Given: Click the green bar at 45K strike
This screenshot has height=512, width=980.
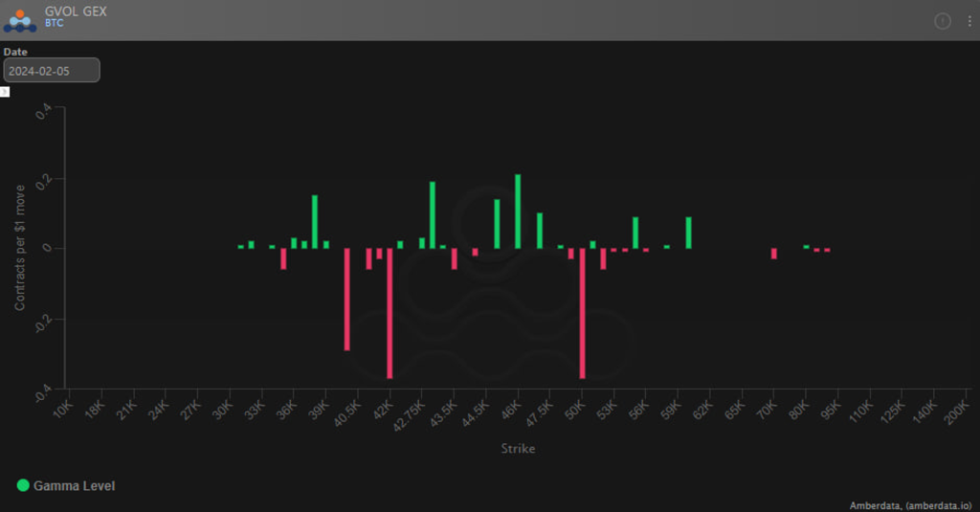Looking at the screenshot, I should [497, 224].
